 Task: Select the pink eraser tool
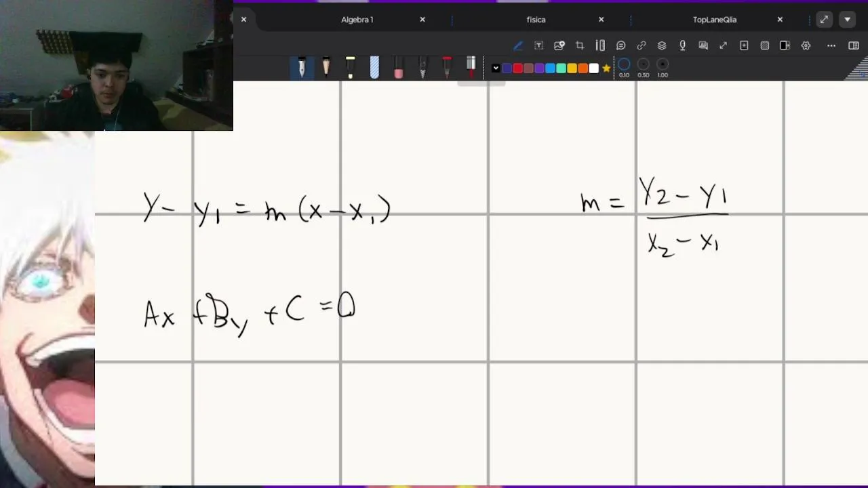399,67
